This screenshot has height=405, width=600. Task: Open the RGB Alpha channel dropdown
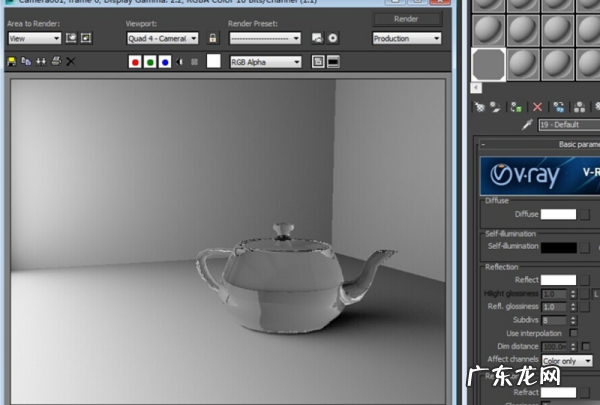265,62
